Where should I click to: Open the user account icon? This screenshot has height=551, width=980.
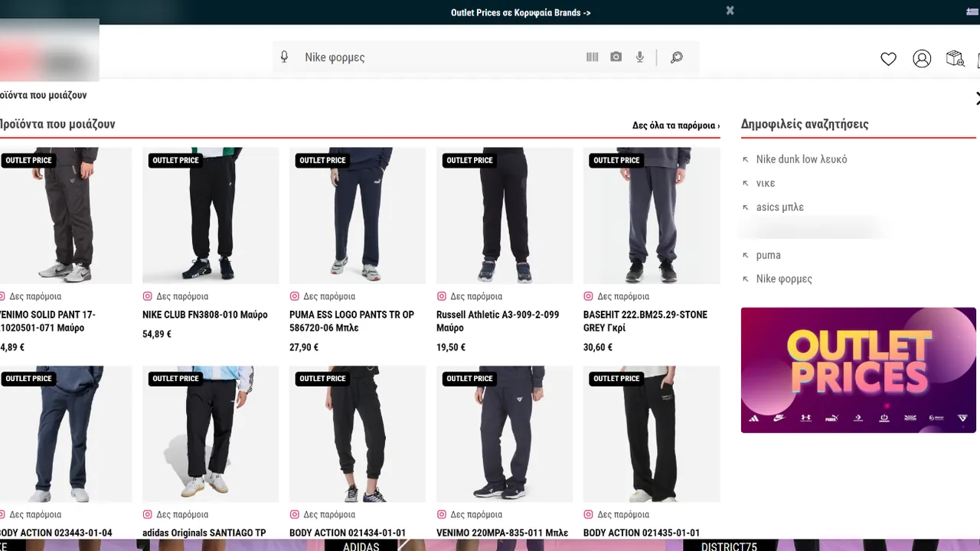point(922,59)
